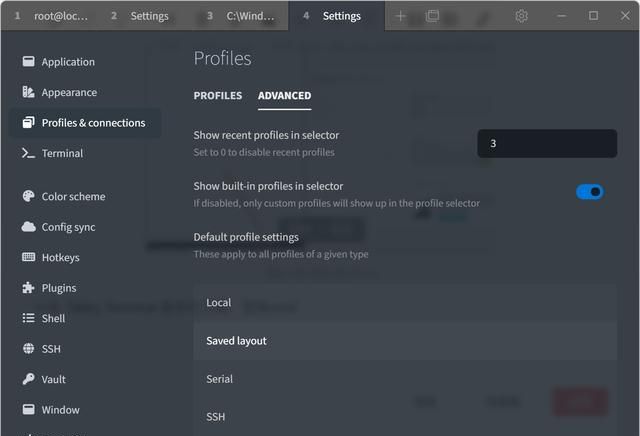Click the Hotkeys keyboard icon
This screenshot has height=436, width=640.
click(29, 257)
